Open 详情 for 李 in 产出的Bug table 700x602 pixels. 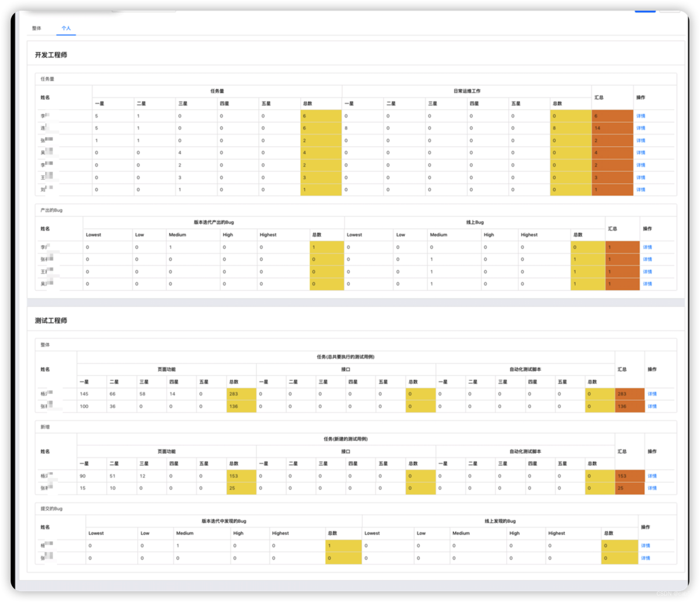point(647,247)
